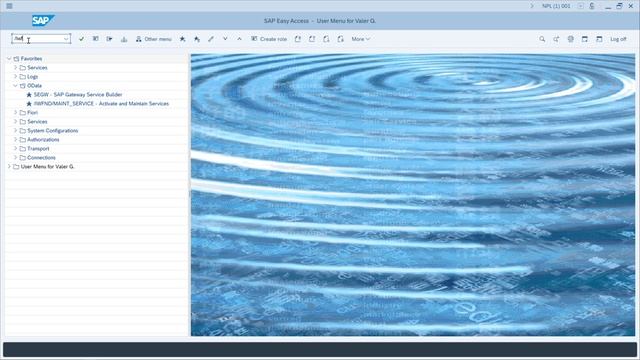Open the SAP hamburger menu icon
Image resolution: width=640 pixels, height=360 pixels.
(x=9, y=6)
